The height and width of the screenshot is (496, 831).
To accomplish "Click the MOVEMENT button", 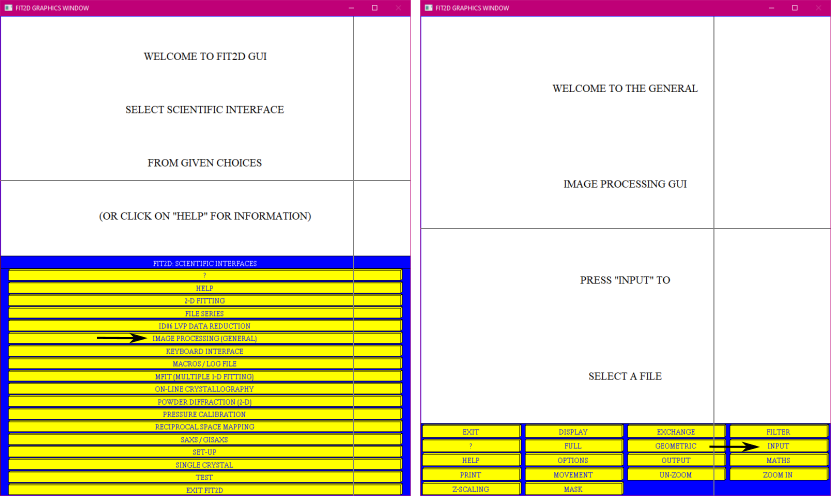I will 573,475.
